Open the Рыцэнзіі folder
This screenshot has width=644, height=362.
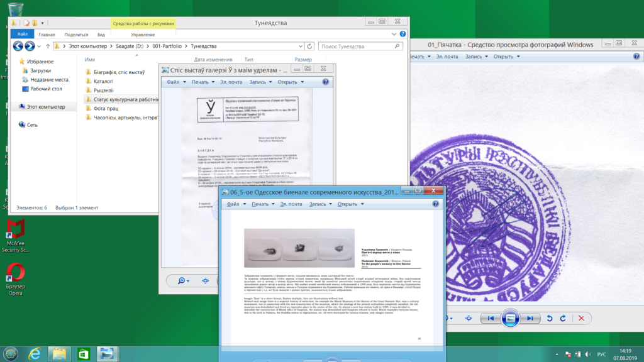point(103,90)
